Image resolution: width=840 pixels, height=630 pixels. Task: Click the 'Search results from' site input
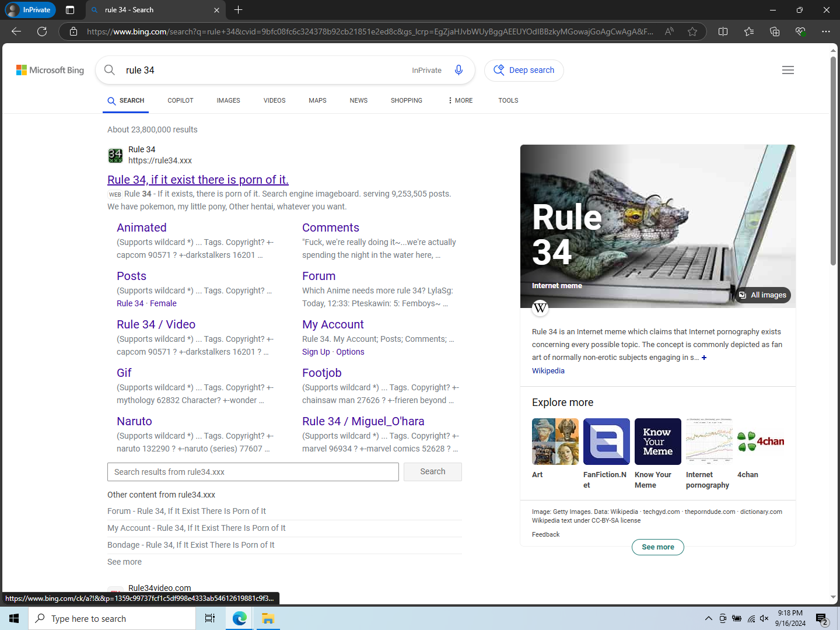253,472
